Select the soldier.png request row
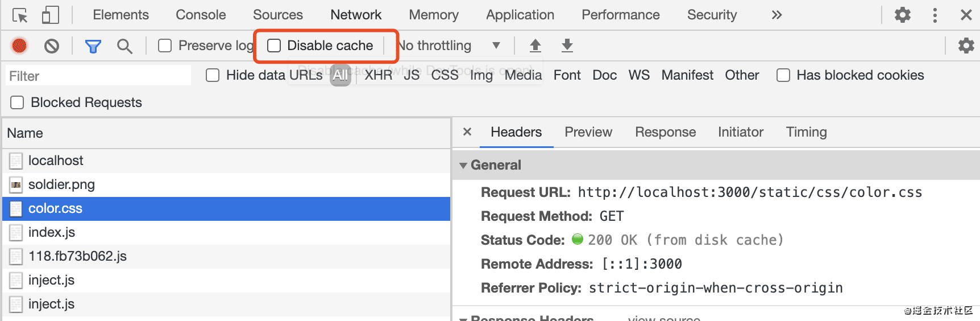The height and width of the screenshot is (321, 980). pyautogui.click(x=226, y=185)
